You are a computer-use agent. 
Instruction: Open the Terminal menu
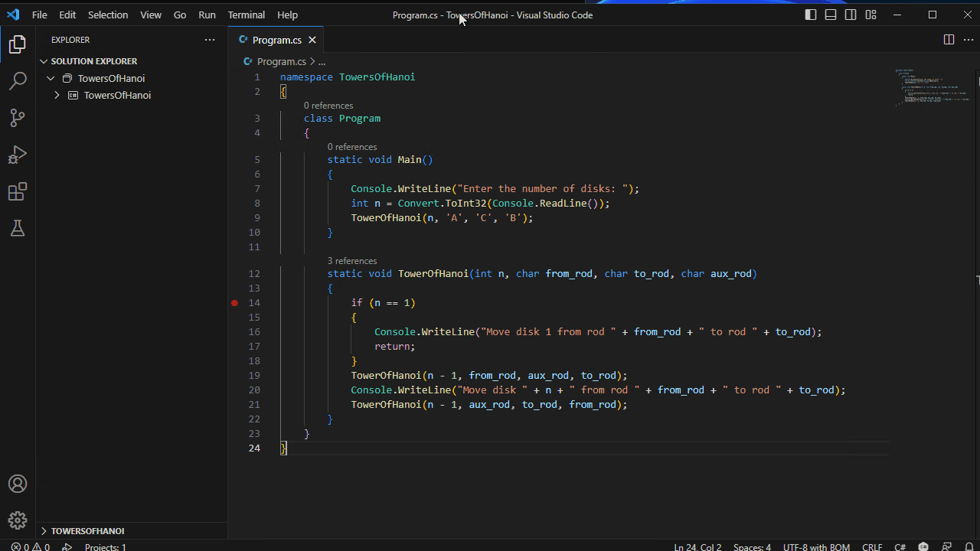pos(246,15)
